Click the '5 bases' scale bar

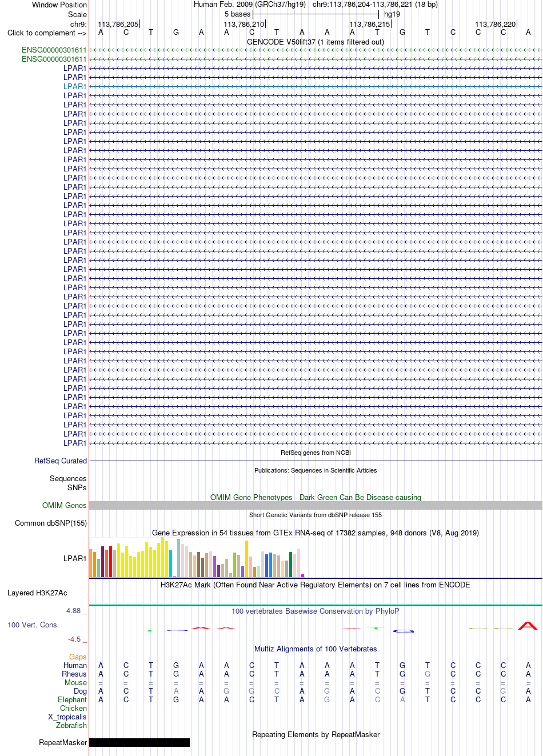click(316, 14)
